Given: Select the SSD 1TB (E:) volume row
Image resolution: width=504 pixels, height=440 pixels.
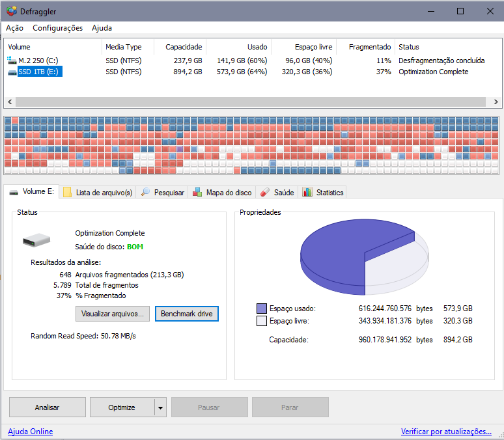Looking at the screenshot, I should 251,72.
